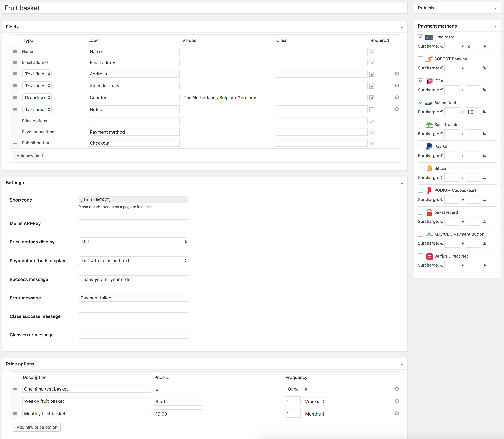
Task: Mark the Notes field as required
Action: pyautogui.click(x=372, y=110)
